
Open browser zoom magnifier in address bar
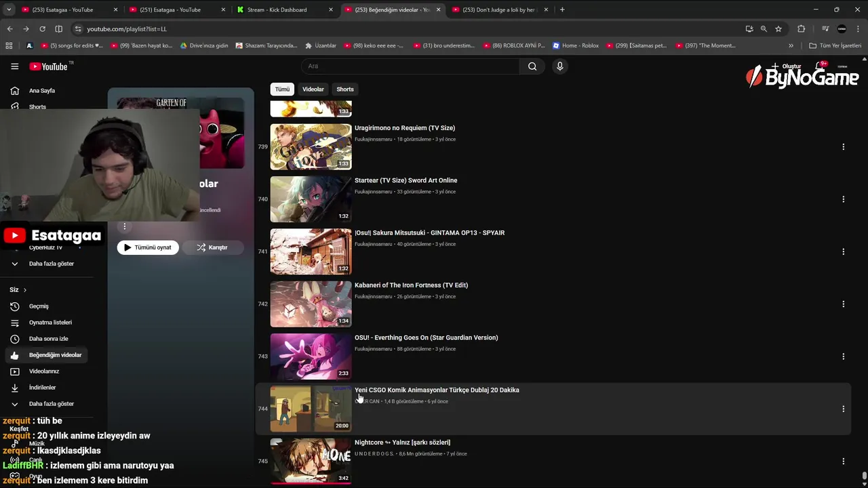coord(764,29)
